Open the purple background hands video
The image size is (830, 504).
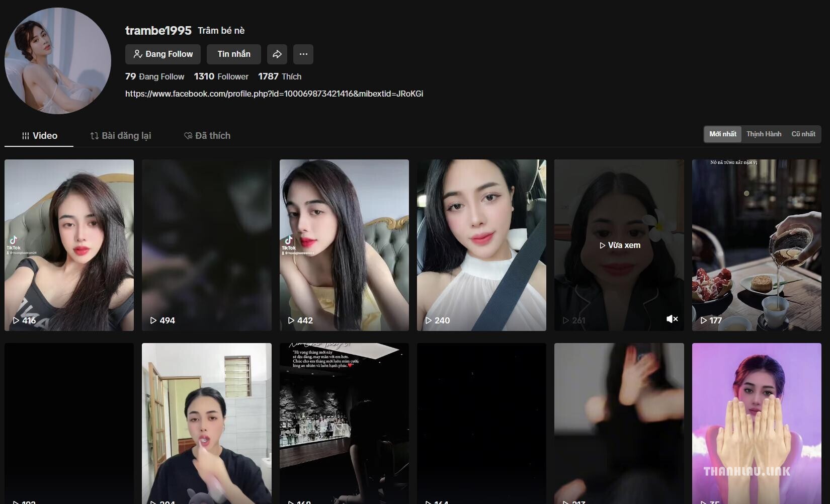click(757, 424)
